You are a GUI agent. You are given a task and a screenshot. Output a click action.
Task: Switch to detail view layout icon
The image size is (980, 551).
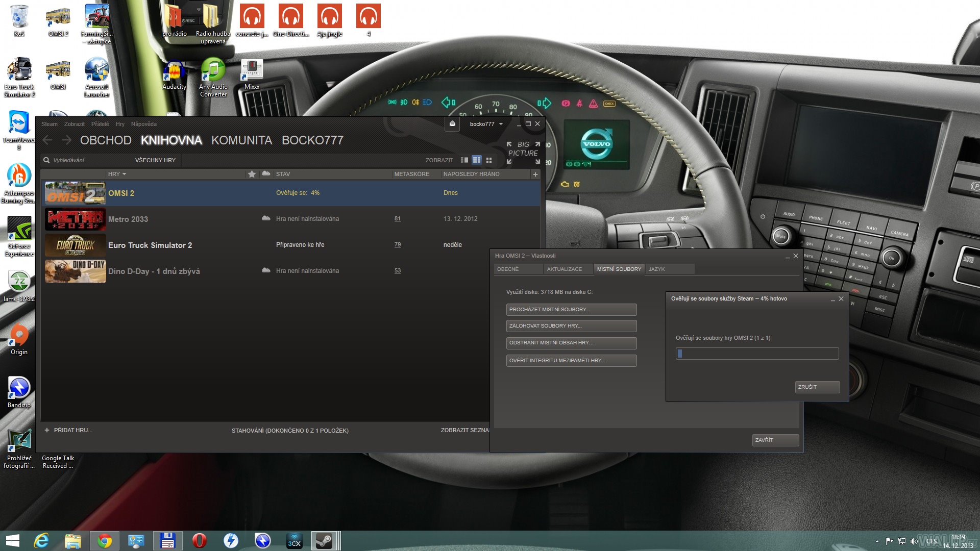click(464, 160)
